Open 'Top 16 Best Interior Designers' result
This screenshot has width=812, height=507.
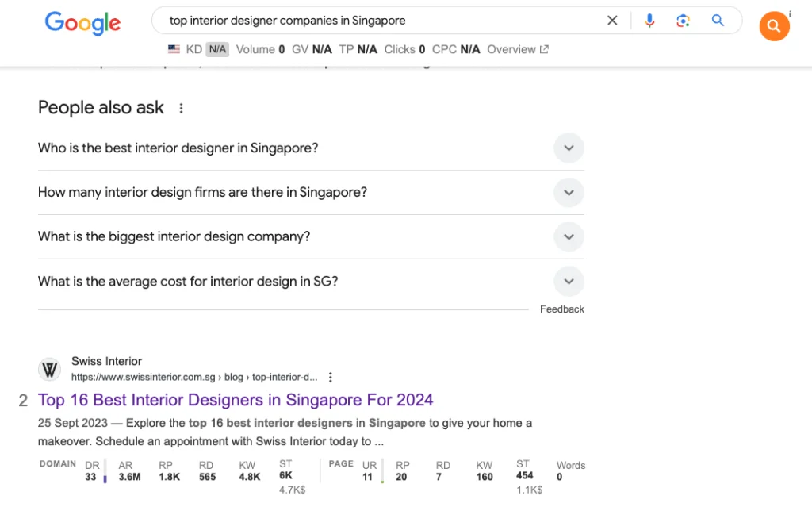click(236, 400)
